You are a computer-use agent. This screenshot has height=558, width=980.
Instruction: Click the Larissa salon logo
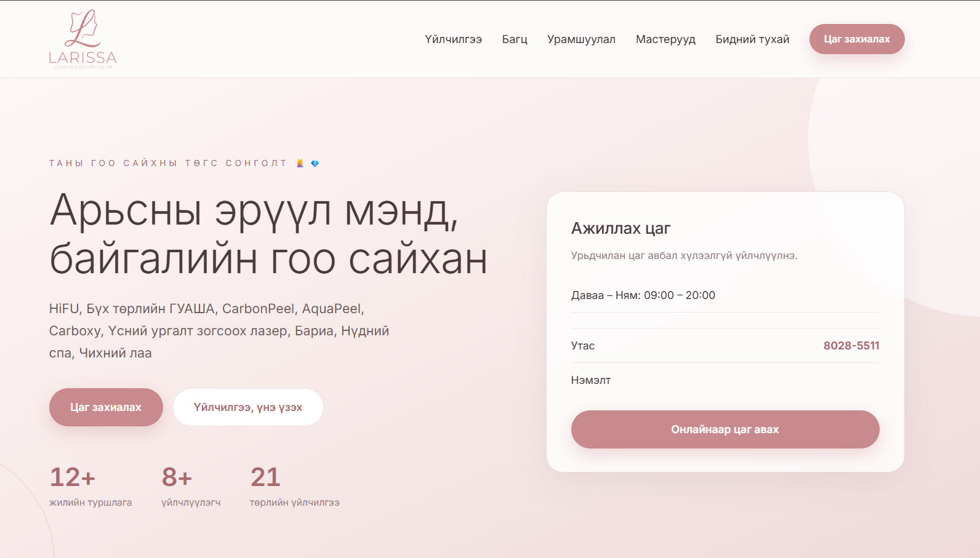click(82, 39)
